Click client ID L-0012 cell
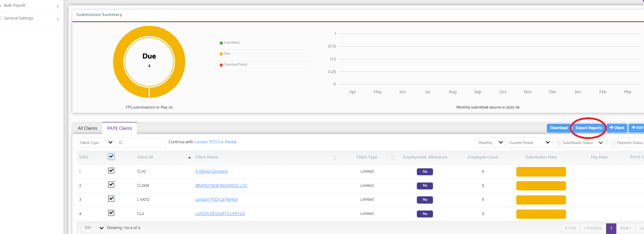The height and width of the screenshot is (234, 644). [x=143, y=199]
